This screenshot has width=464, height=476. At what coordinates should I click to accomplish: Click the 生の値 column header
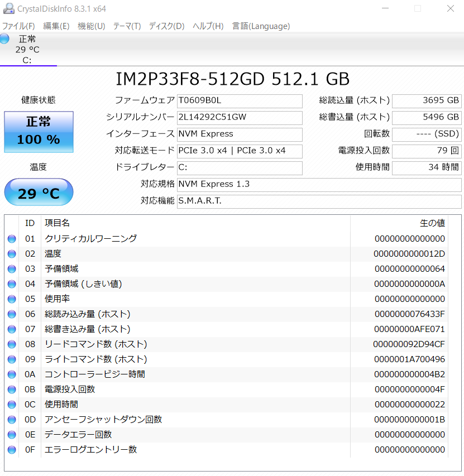399,223
